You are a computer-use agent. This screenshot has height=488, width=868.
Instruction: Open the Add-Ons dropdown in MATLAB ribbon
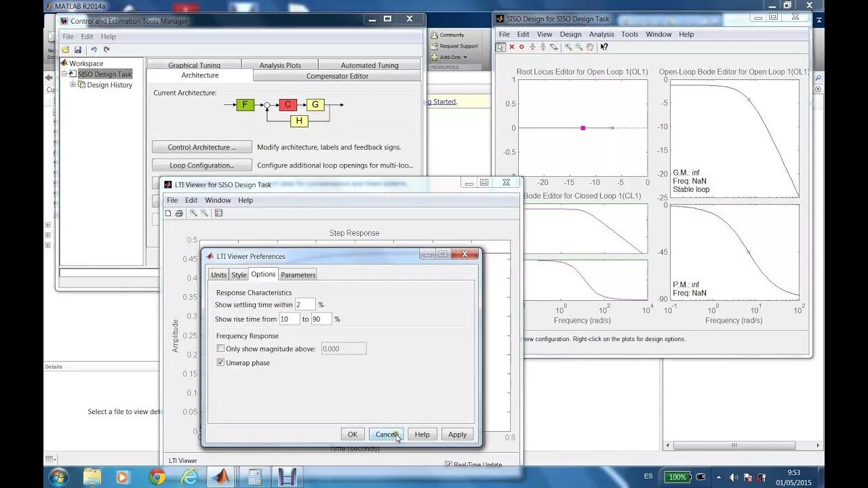point(448,57)
